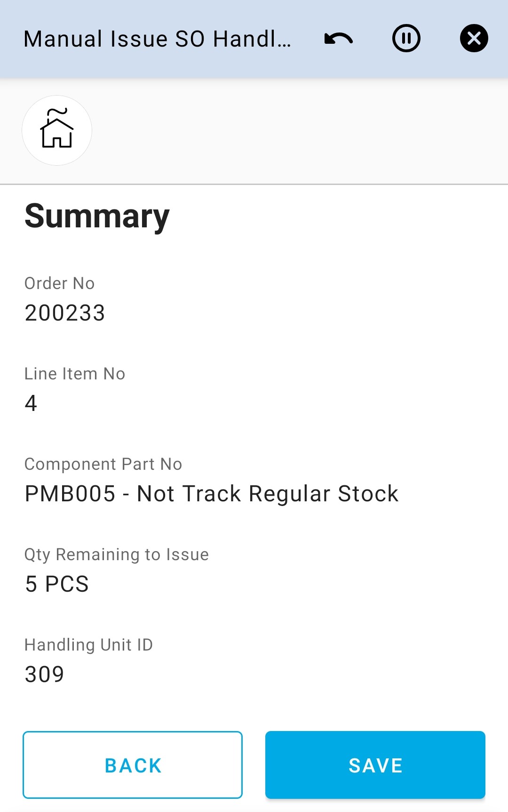Tap 'Not Track Regular Stock' description text

pos(267,494)
